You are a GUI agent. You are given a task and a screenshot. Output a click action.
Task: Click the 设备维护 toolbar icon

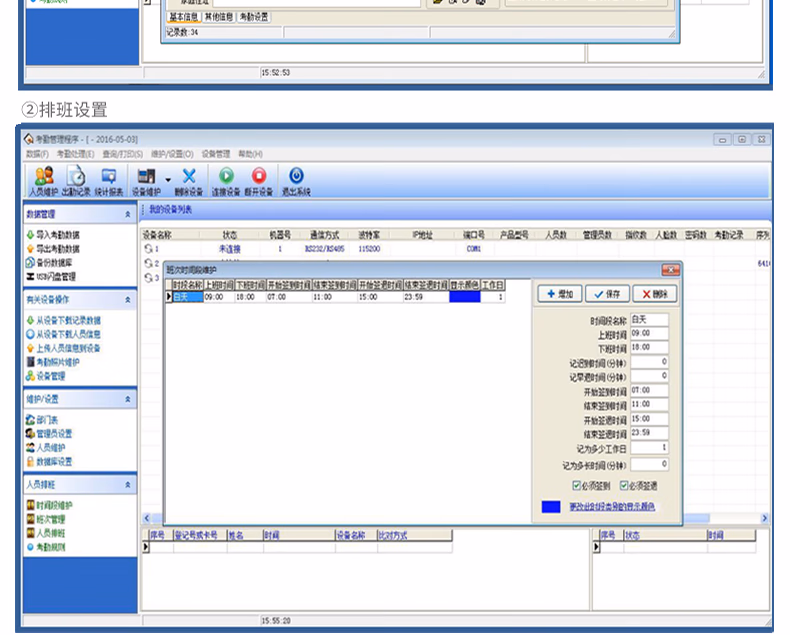(145, 180)
